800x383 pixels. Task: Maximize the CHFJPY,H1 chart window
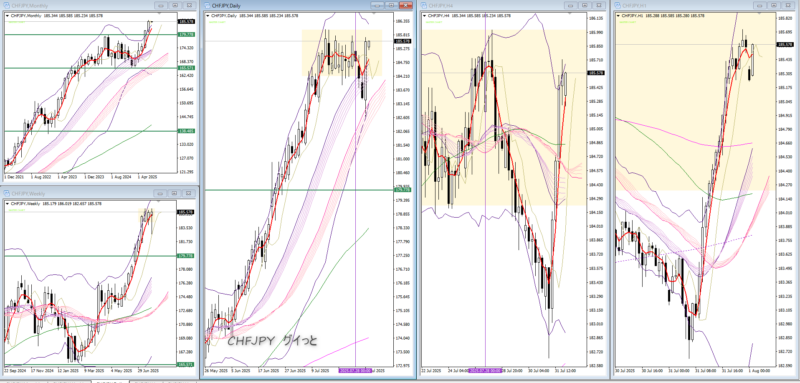[x=774, y=6]
